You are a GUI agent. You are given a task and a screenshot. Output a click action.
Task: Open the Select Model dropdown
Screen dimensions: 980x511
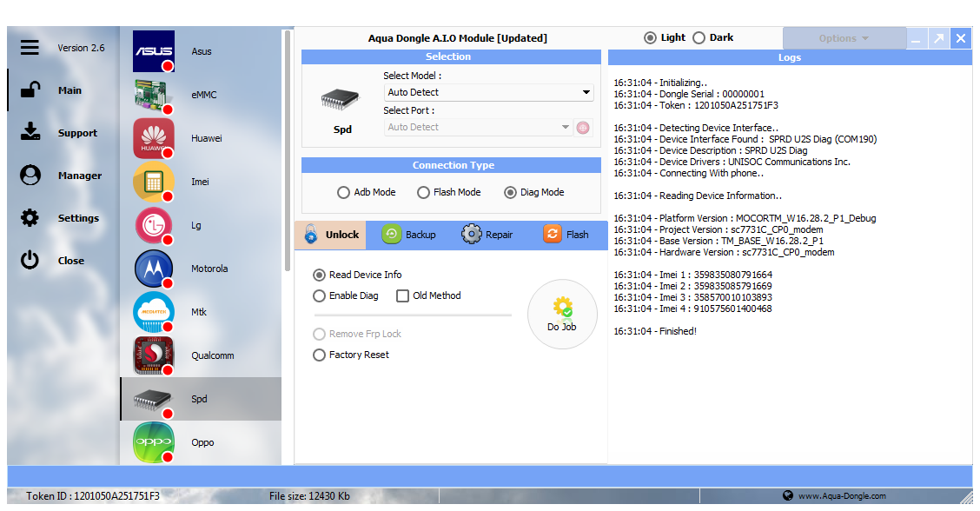489,93
